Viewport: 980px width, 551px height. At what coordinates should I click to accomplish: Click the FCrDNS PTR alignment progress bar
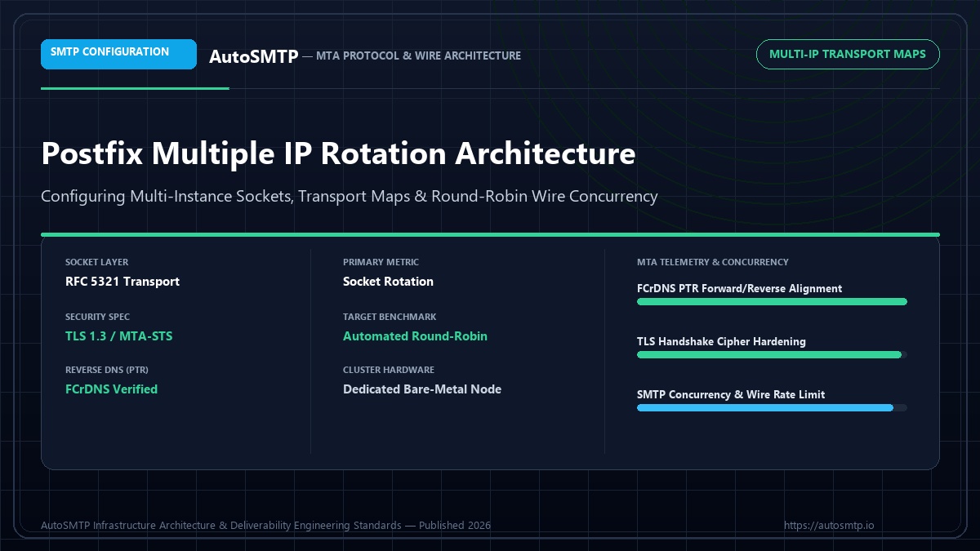pyautogui.click(x=772, y=302)
